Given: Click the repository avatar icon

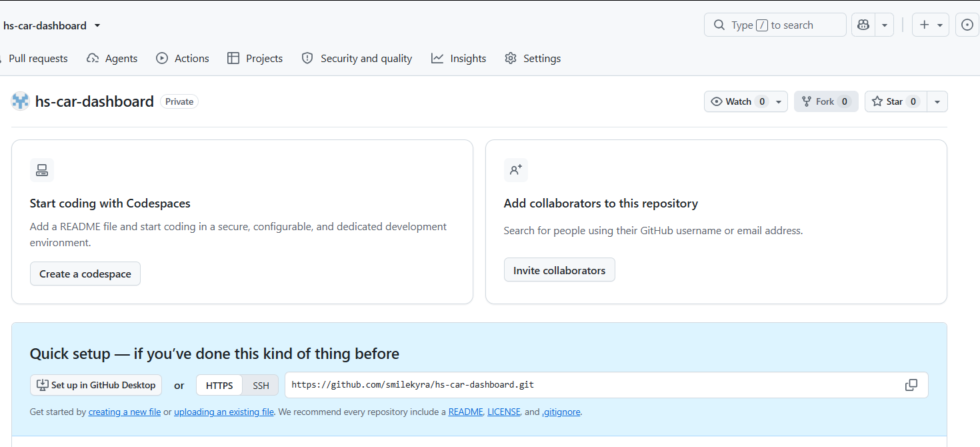Looking at the screenshot, I should coord(21,101).
